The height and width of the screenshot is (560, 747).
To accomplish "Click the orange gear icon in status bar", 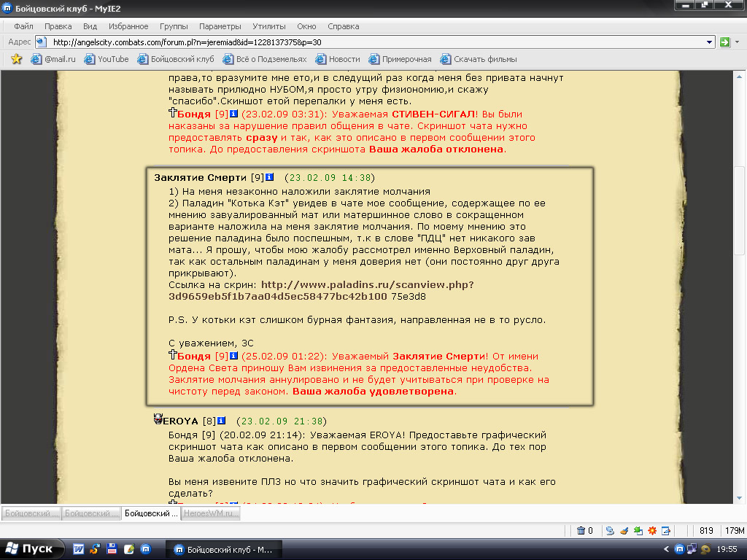I will (x=653, y=530).
